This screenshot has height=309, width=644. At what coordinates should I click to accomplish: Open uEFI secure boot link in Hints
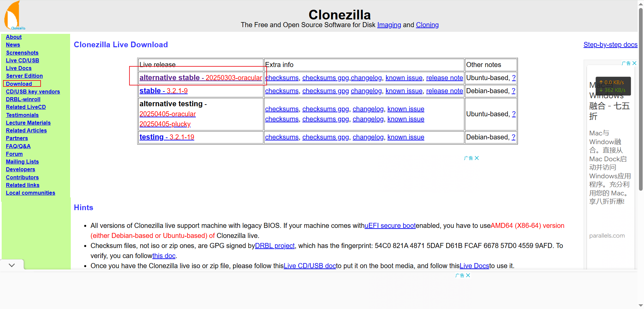(x=390, y=226)
